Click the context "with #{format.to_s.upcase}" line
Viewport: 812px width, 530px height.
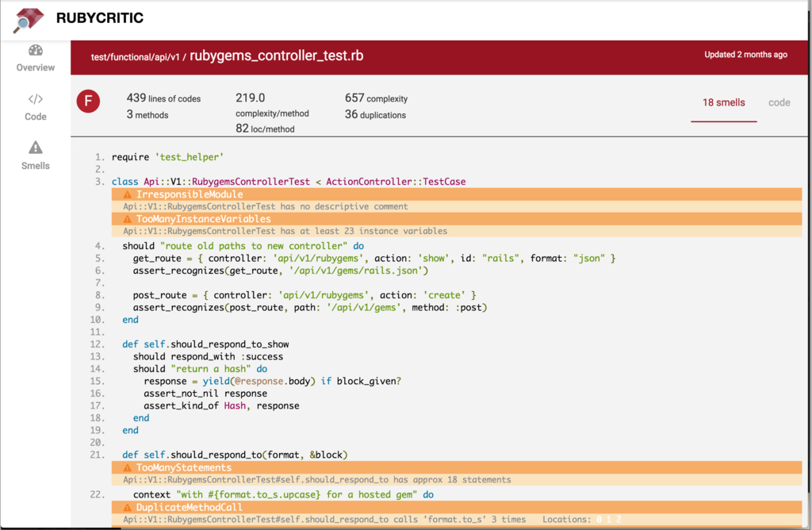coord(283,495)
